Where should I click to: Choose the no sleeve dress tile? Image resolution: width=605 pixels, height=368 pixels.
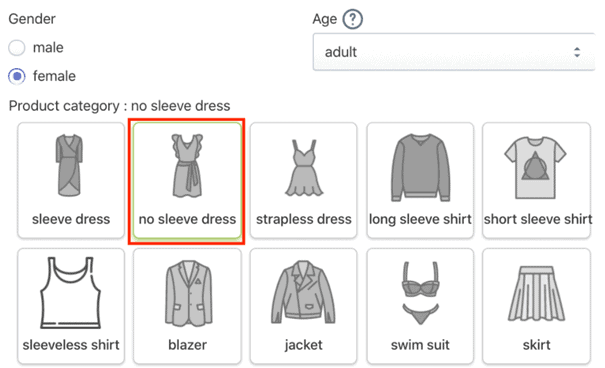187,181
